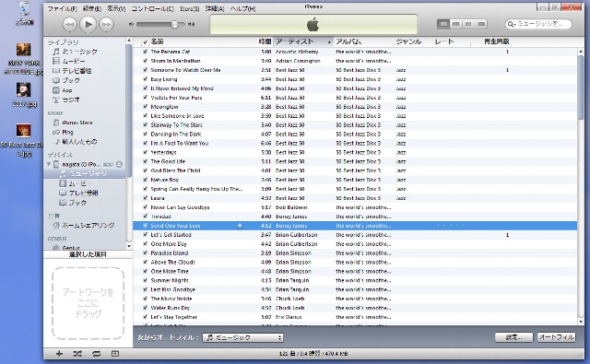Click the artwork drop area
590x364 pixels.
tap(88, 303)
